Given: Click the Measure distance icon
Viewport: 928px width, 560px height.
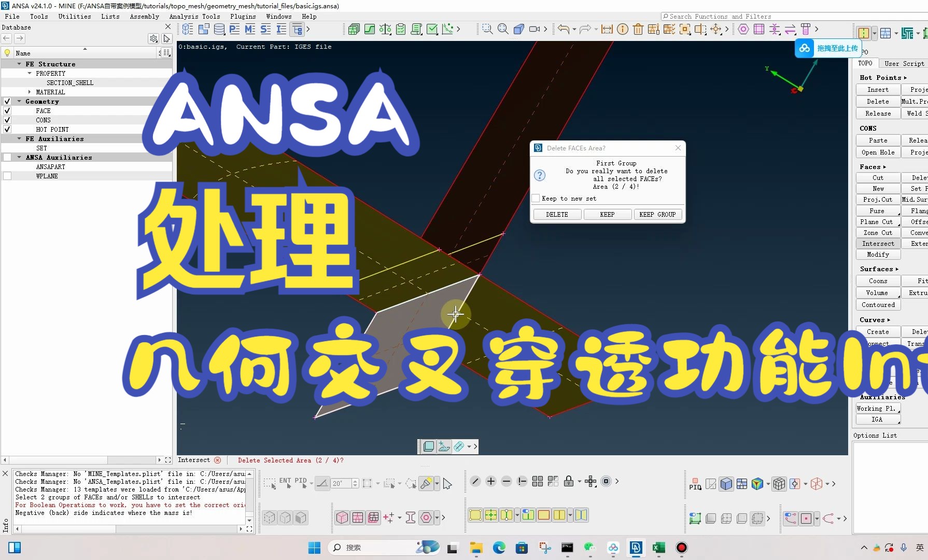Looking at the screenshot, I should click(x=607, y=29).
